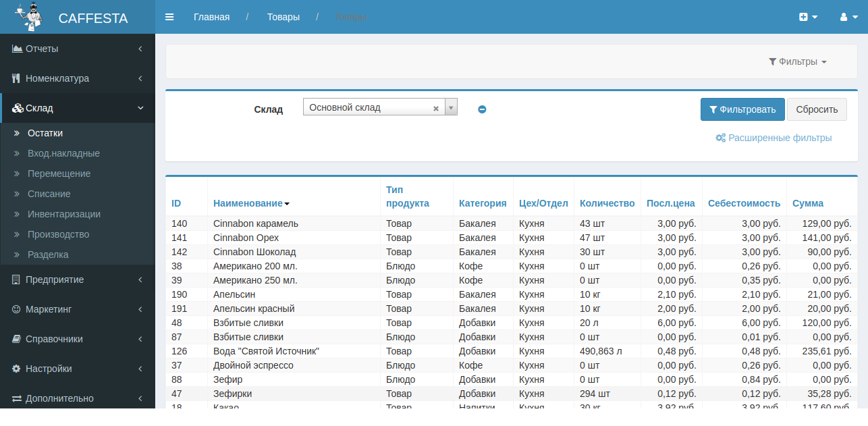Screen dimensions: 868x426
Task: Open the plus add-new menu in header
Action: pos(809,17)
